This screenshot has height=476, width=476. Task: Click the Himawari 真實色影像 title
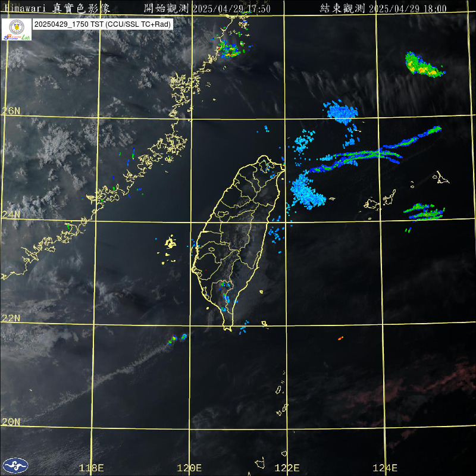pyautogui.click(x=58, y=8)
